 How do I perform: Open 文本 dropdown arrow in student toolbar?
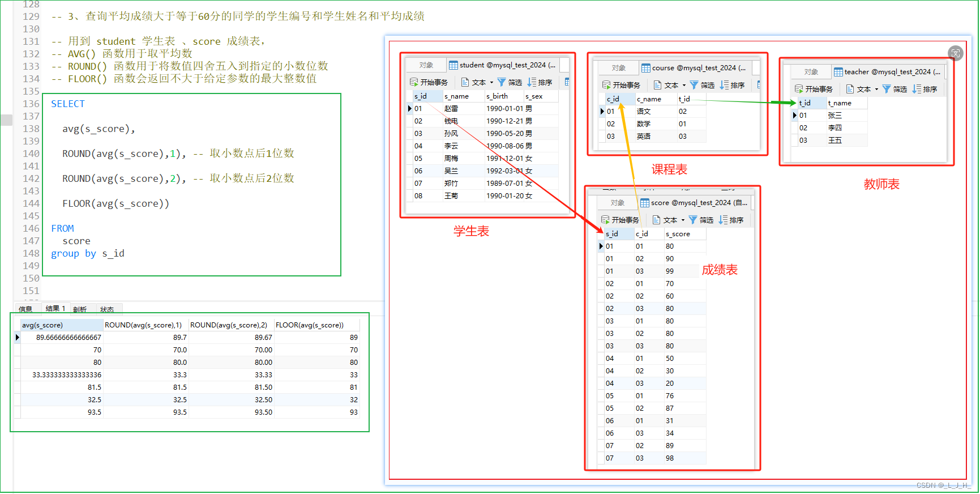tap(491, 83)
